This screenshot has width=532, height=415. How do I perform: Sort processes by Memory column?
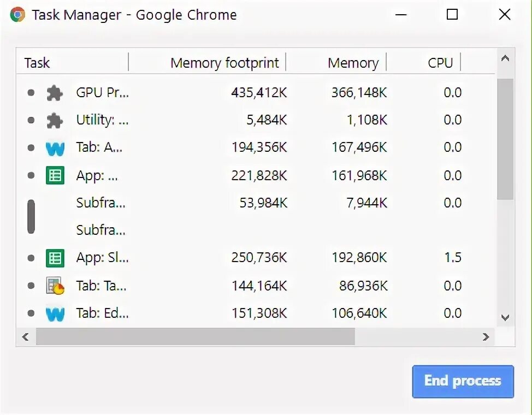tap(353, 63)
